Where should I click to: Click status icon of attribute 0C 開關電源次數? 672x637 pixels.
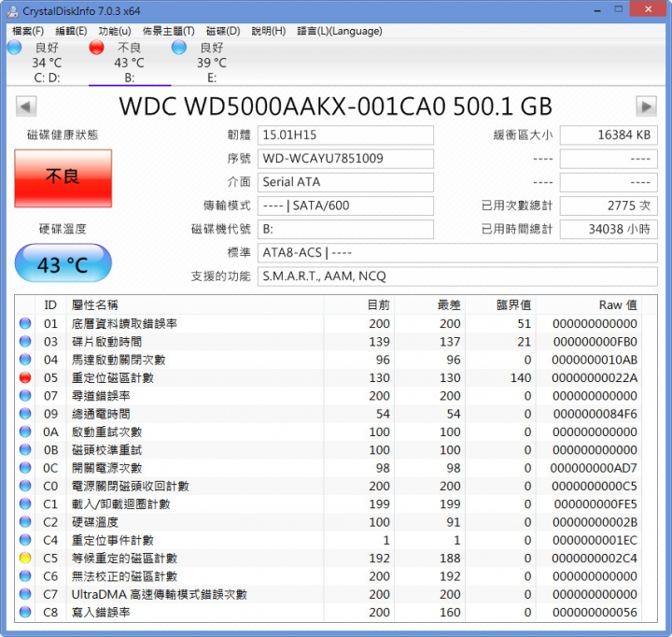point(25,468)
